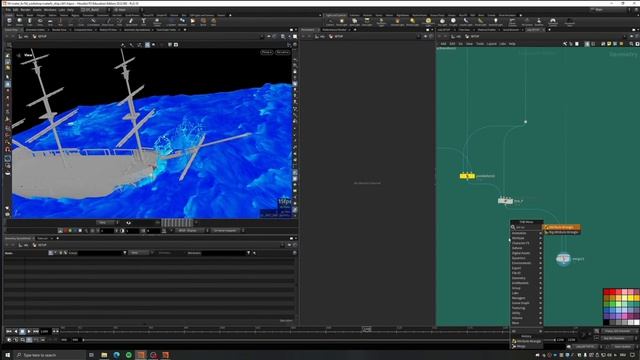Expand the Character FX submenu
Screen dimensions: 640x360
click(526, 243)
